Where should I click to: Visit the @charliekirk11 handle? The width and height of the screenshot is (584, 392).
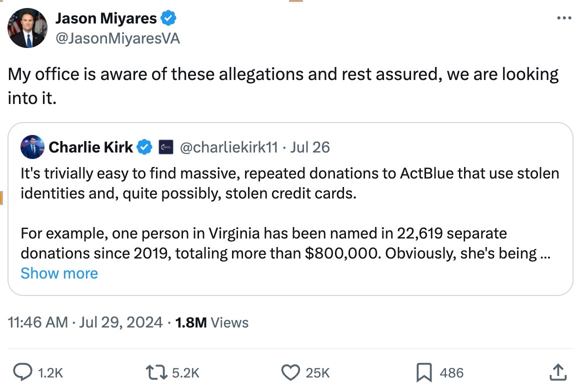(228, 147)
